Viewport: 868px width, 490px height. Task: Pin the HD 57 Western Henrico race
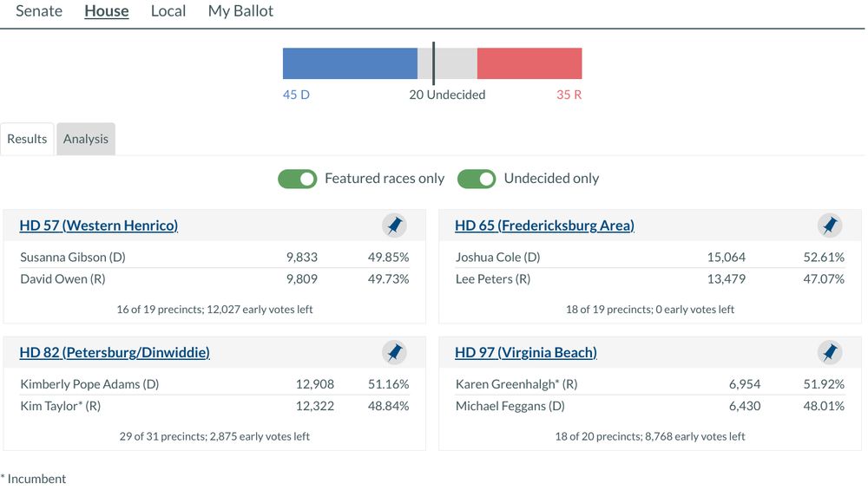[394, 226]
